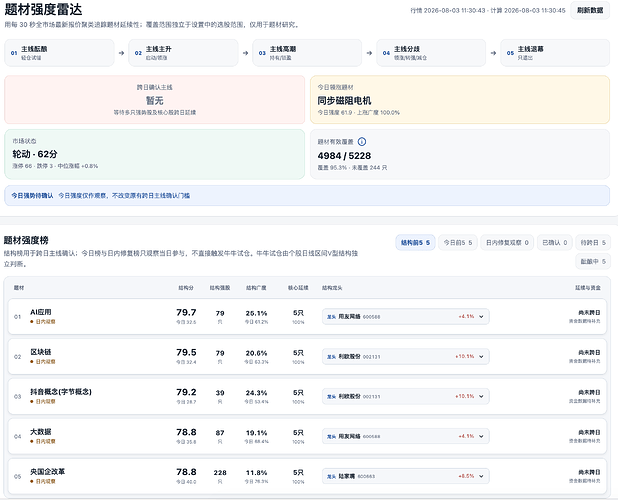This screenshot has height=500, width=618.
Task: Select the 05 主线退幕 stage card
Action: point(555,53)
